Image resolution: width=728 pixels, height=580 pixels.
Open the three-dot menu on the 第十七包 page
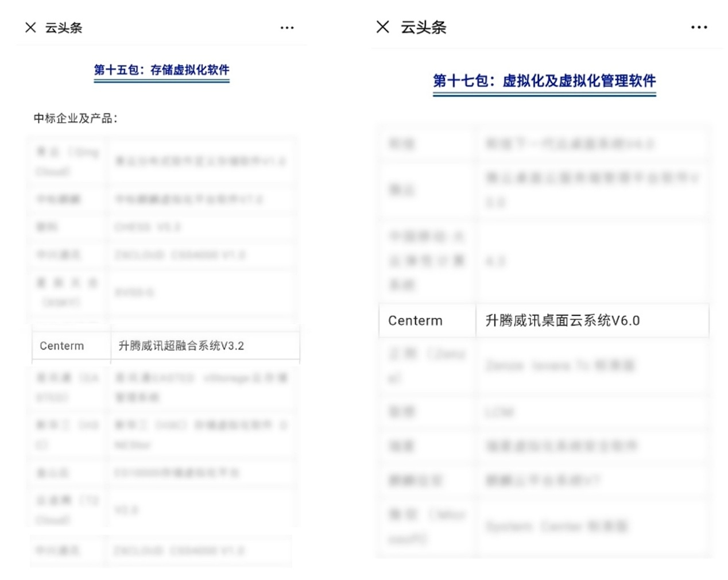pyautogui.click(x=699, y=27)
